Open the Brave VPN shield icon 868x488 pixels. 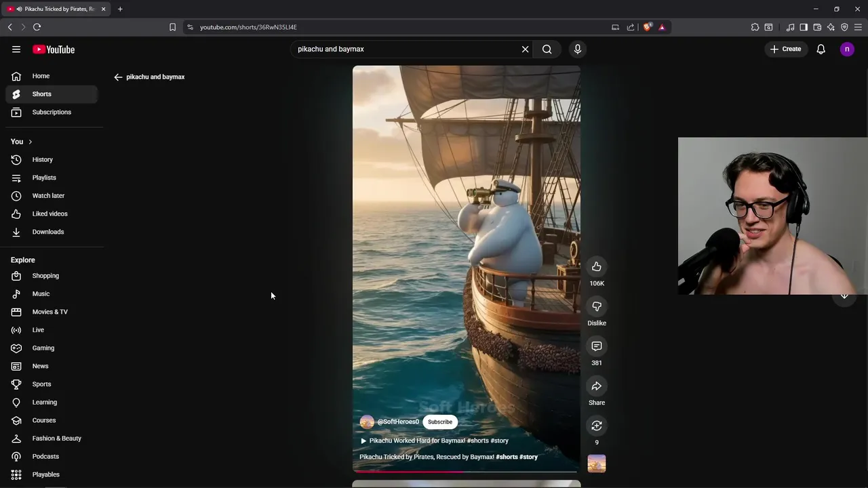click(x=844, y=27)
